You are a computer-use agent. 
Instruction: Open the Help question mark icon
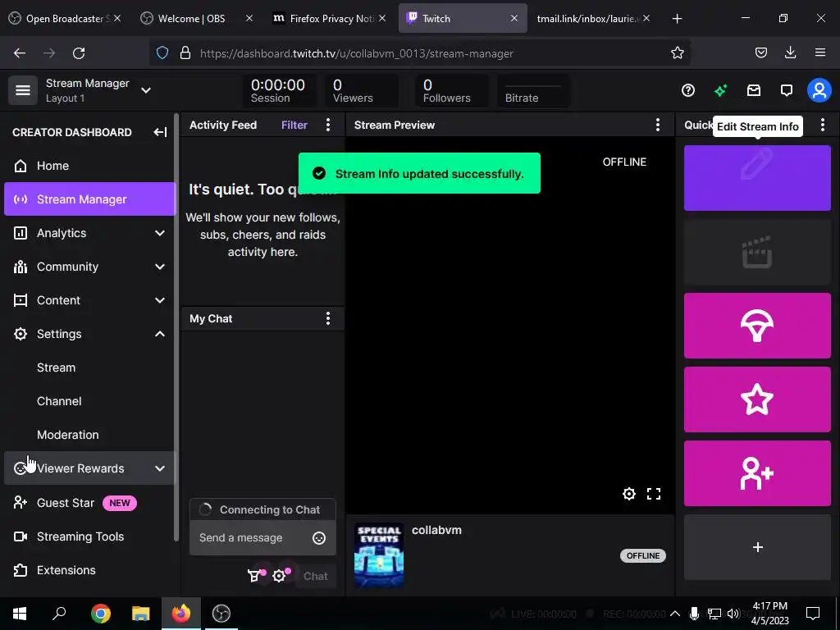tap(688, 90)
